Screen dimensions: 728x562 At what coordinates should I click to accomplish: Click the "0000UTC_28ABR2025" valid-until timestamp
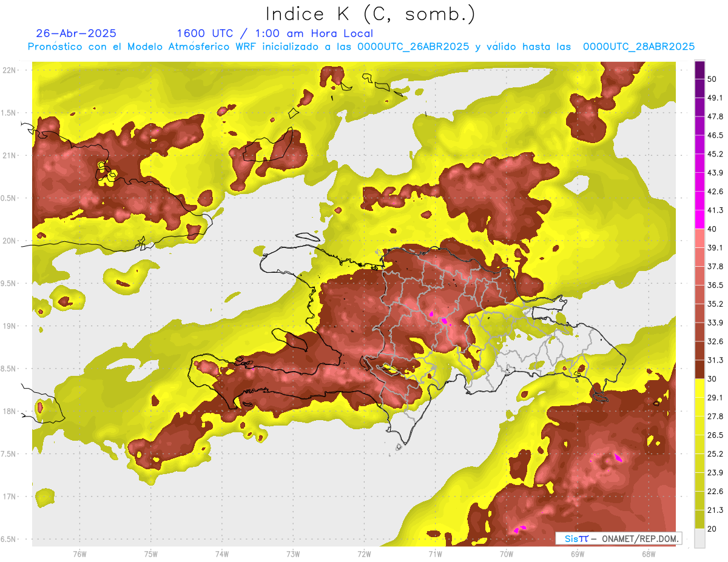click(x=639, y=47)
